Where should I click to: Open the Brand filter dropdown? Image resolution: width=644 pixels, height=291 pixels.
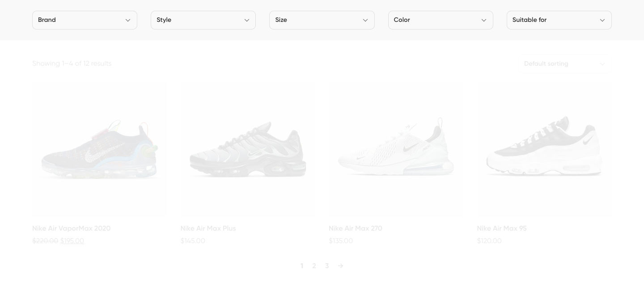pos(84,20)
